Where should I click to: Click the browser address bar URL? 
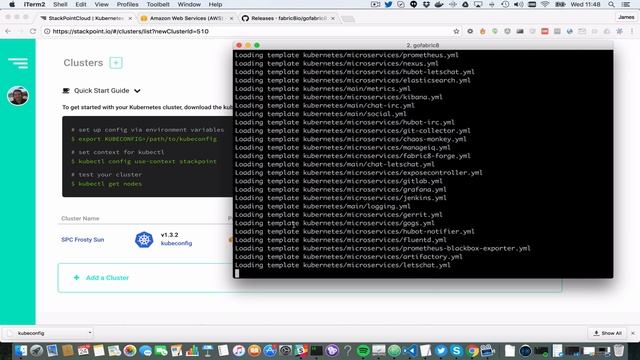pyautogui.click(x=131, y=31)
